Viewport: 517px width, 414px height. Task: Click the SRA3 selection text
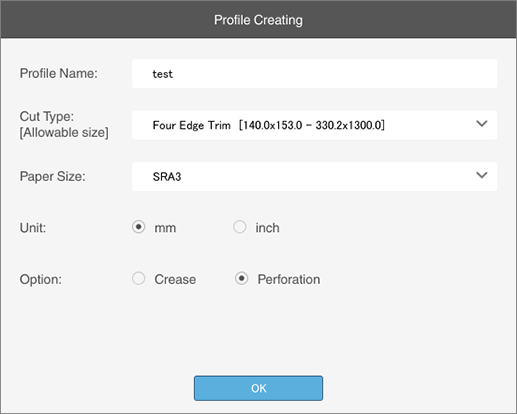pyautogui.click(x=167, y=177)
